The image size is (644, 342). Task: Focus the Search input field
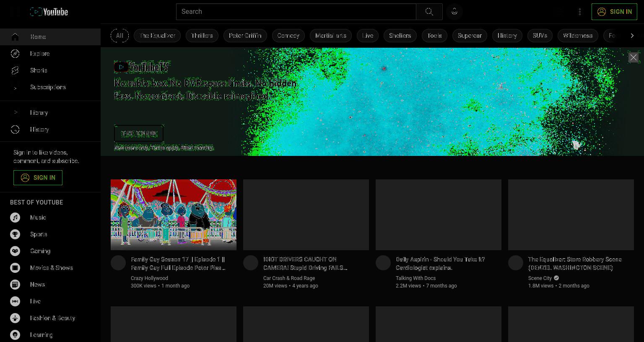(x=296, y=12)
